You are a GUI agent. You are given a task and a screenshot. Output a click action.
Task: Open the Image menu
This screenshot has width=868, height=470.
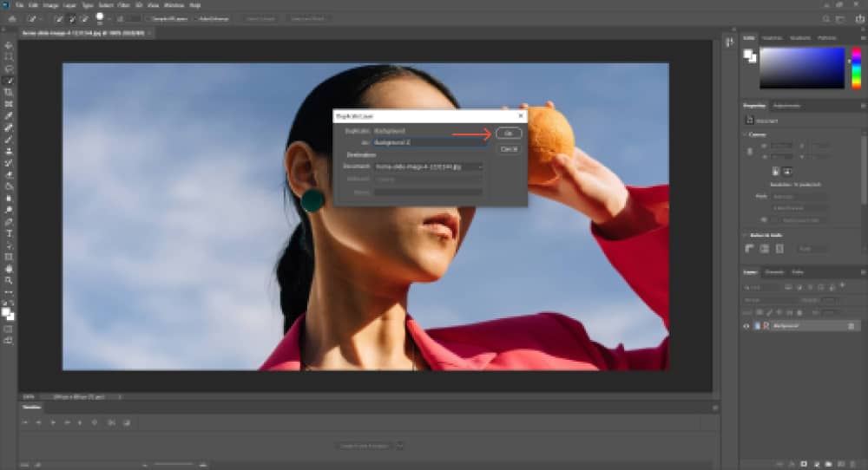[x=50, y=5]
